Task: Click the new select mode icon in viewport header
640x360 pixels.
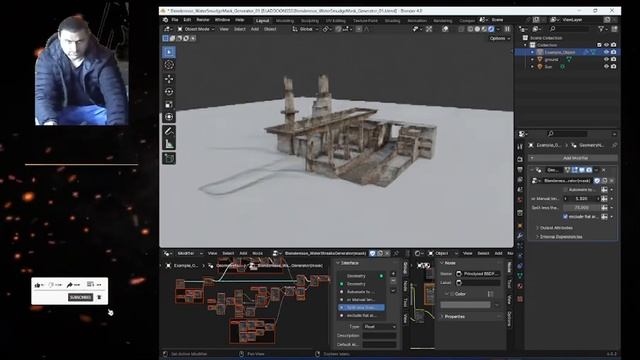Action: (x=165, y=38)
